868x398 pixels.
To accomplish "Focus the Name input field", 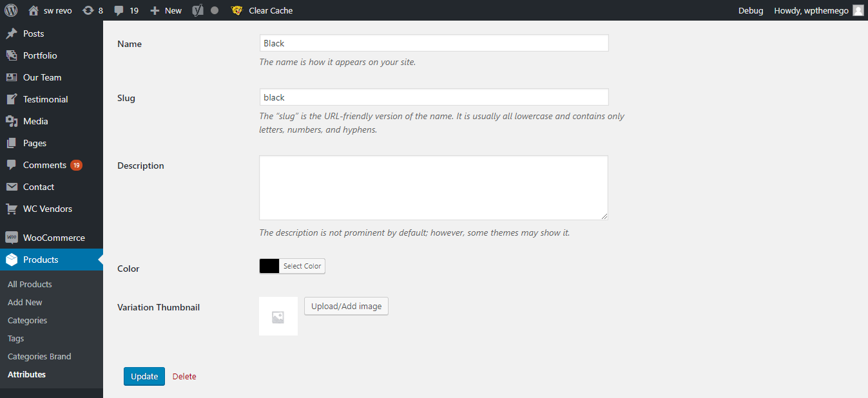I will [x=434, y=43].
